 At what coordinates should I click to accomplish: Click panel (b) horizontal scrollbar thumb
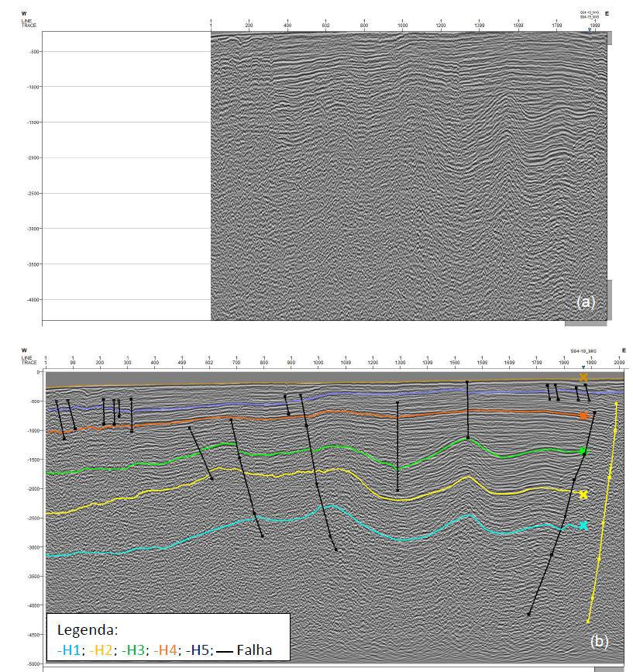609,669
